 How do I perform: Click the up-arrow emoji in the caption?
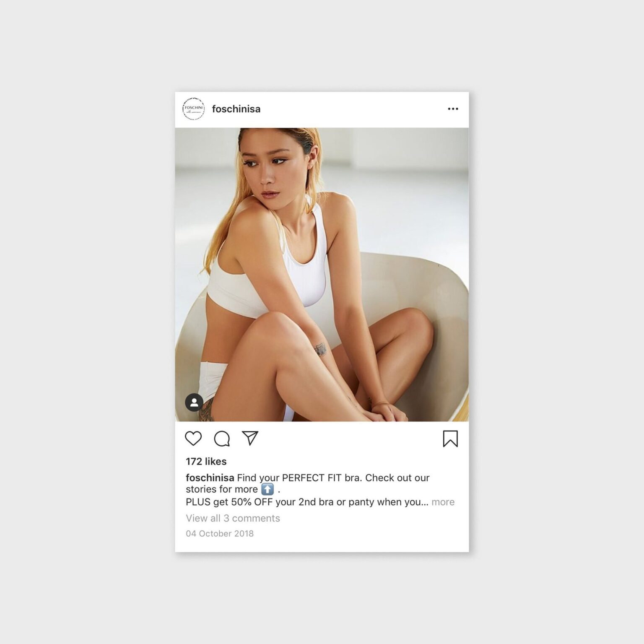(267, 489)
